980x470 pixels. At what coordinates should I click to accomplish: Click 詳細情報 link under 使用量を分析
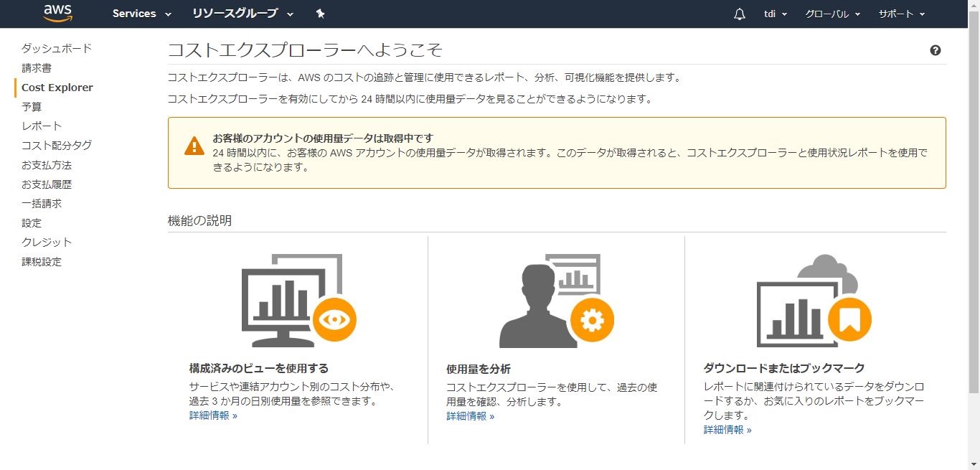click(x=470, y=416)
